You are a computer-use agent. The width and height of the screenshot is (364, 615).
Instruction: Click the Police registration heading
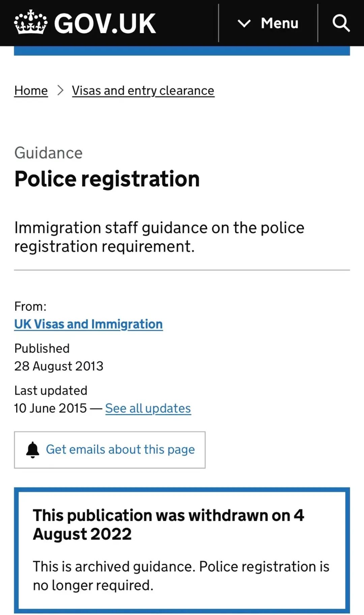coord(107,178)
